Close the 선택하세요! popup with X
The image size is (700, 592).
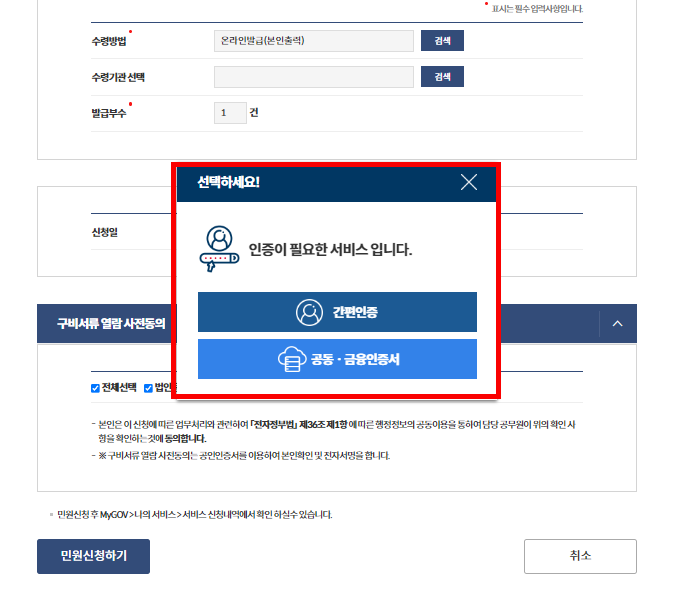click(x=469, y=182)
